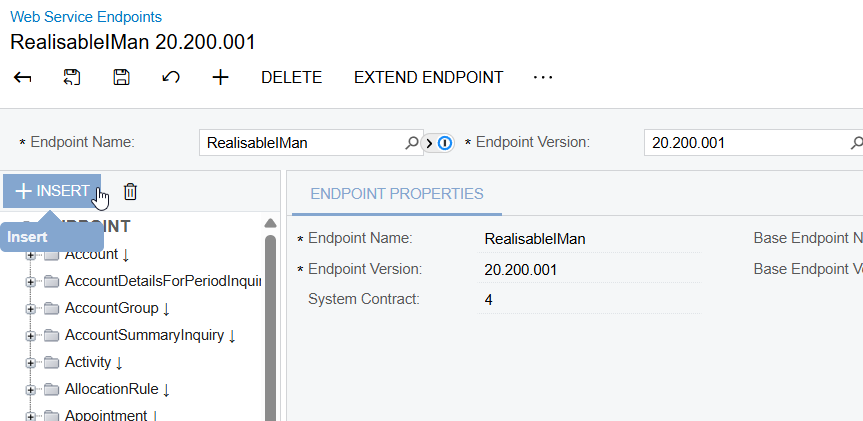Expand the AccountGroup tree node
The width and height of the screenshot is (863, 421).
point(31,308)
